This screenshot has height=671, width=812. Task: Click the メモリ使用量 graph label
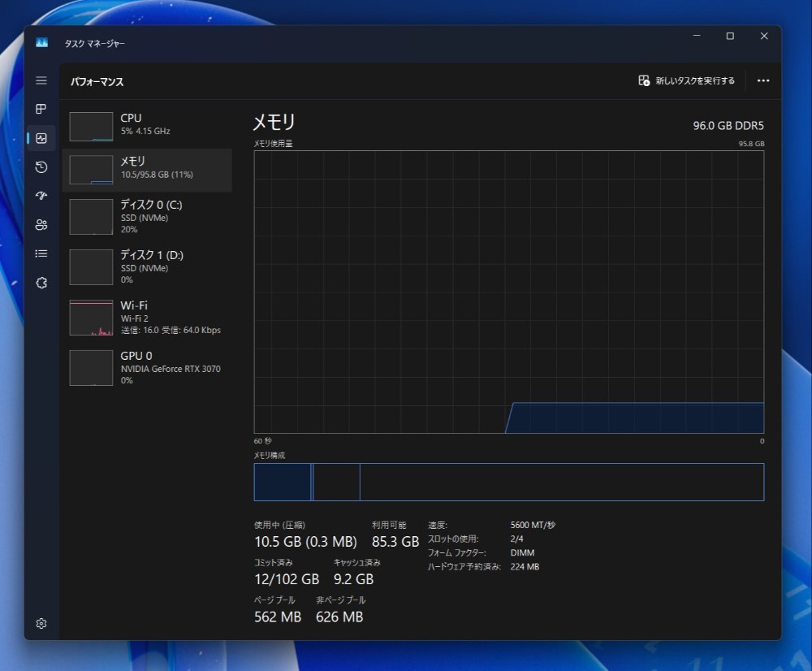[x=273, y=144]
